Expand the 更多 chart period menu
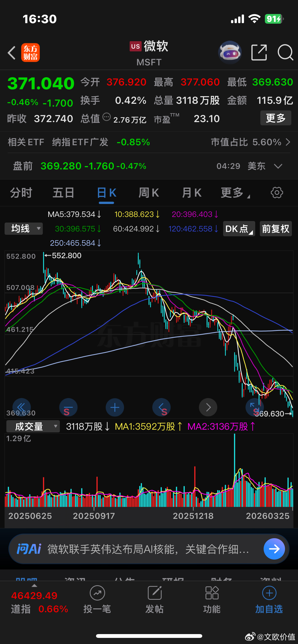Screen dimensions: 298x644 click(x=235, y=193)
